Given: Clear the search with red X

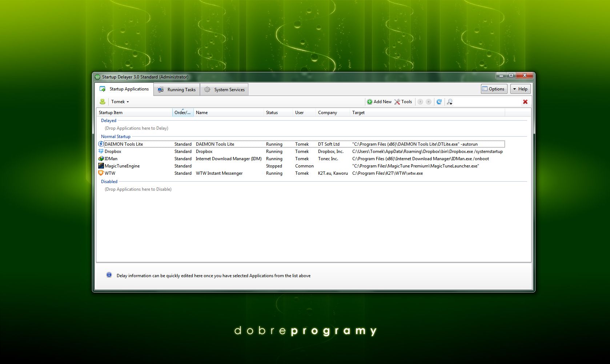Looking at the screenshot, I should click(525, 102).
